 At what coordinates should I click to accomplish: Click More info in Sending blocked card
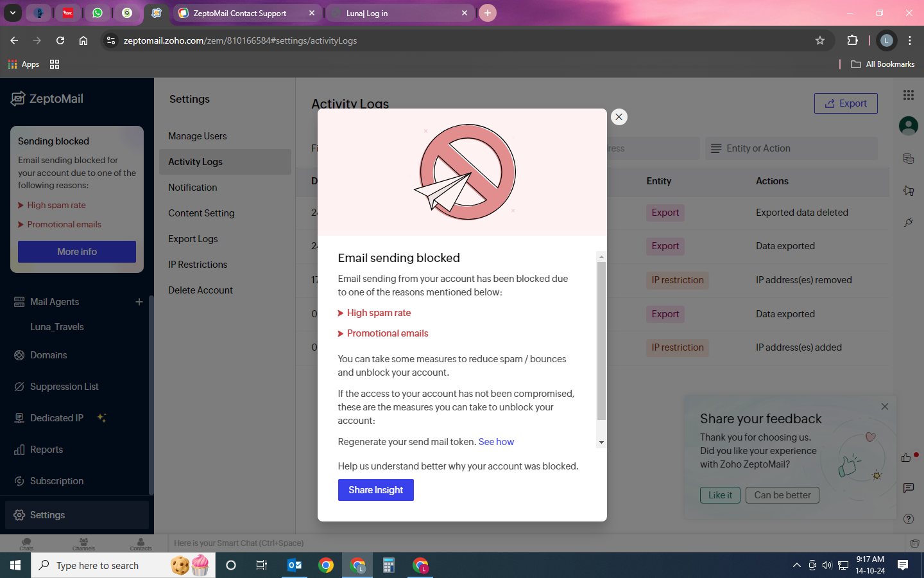pos(77,252)
